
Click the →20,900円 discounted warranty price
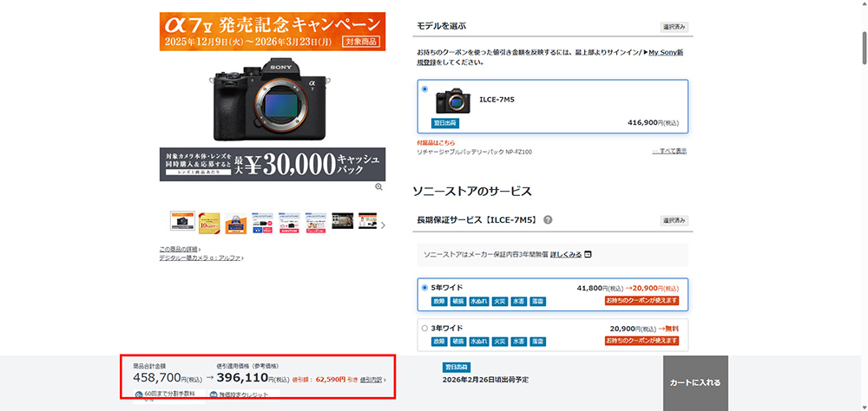(652, 288)
